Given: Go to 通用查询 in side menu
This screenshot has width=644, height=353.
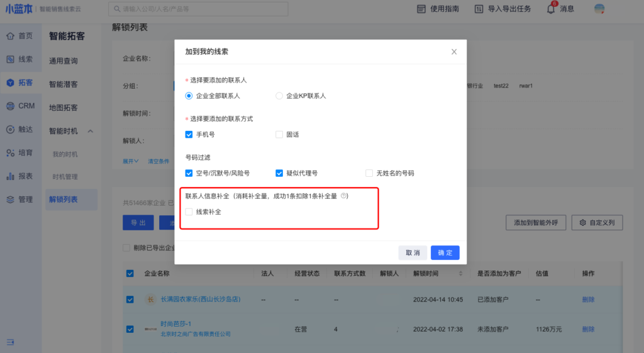Looking at the screenshot, I should coord(64,61).
